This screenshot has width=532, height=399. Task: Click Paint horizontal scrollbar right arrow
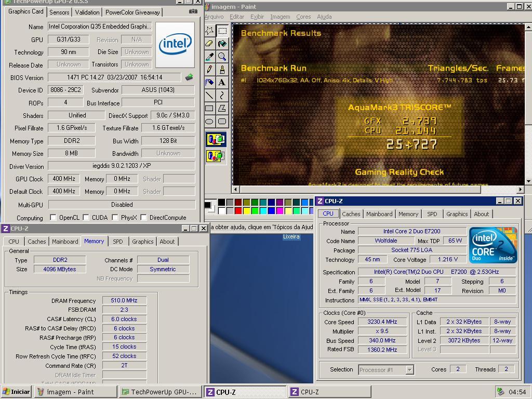[521, 189]
